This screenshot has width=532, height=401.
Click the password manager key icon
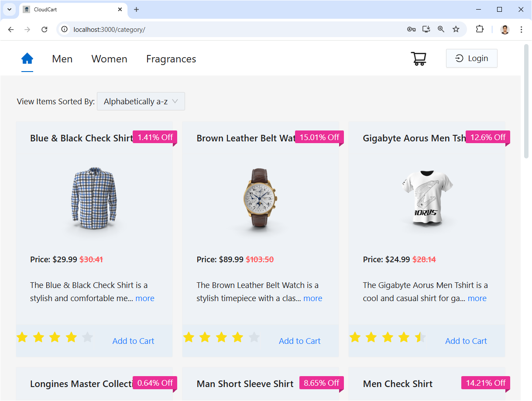(411, 29)
